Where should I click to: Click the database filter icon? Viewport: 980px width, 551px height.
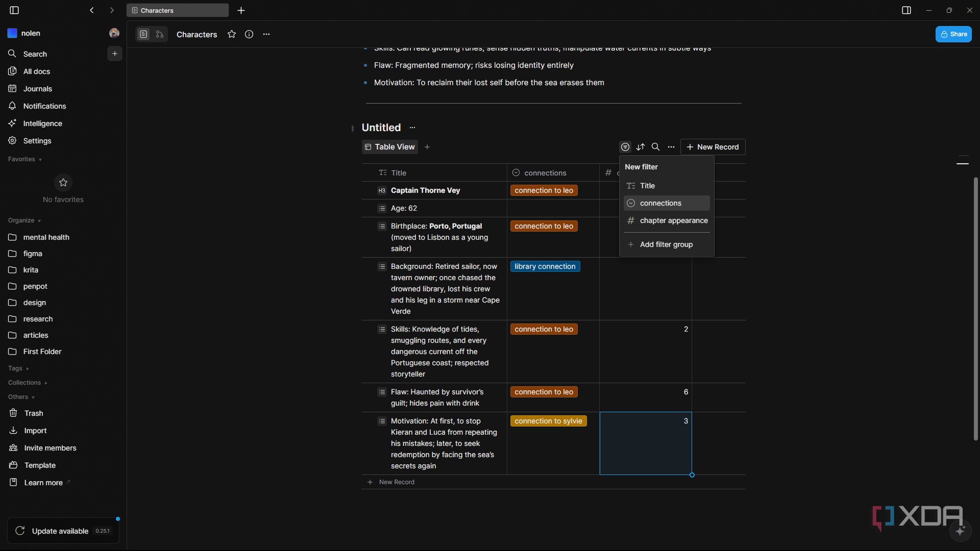click(x=625, y=147)
